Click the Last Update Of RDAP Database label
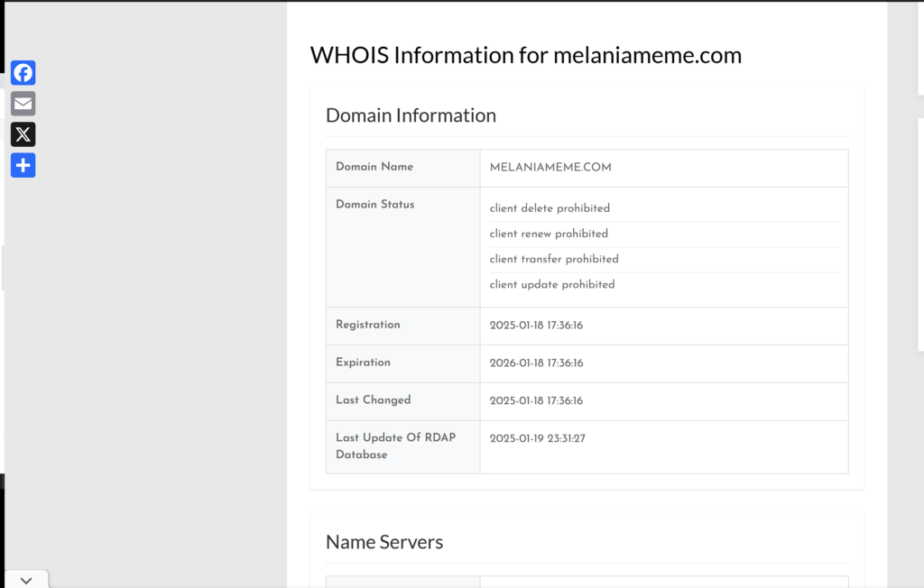Screen dimensions: 924x588 point(395,446)
